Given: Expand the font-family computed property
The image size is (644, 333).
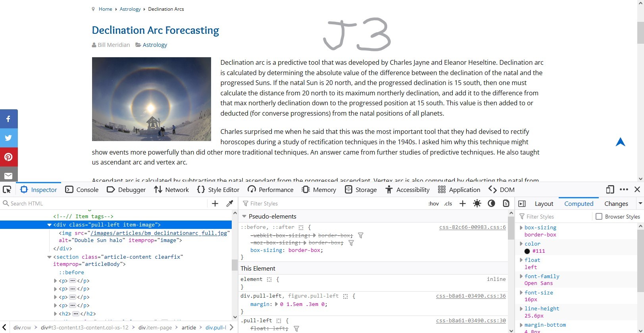Looking at the screenshot, I should pyautogui.click(x=521, y=277).
